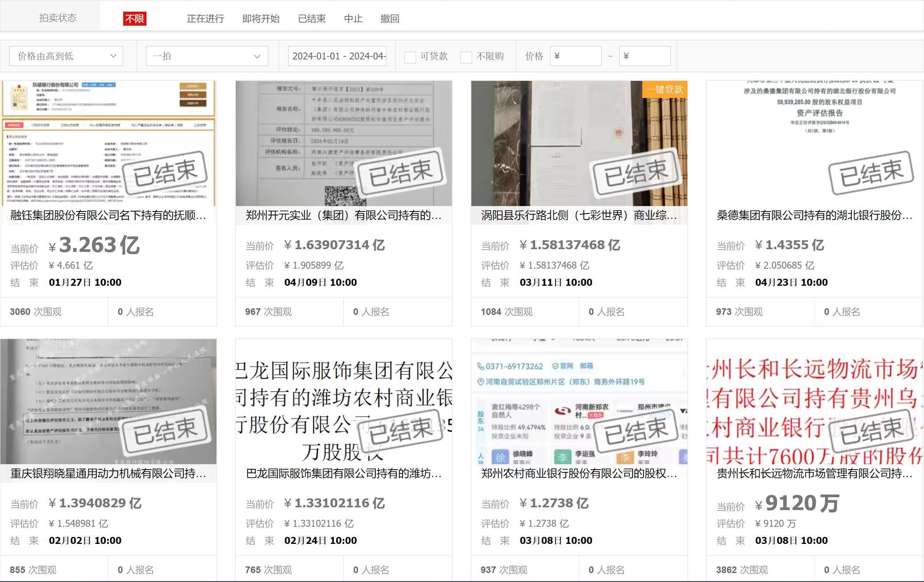Click title 贵州长和长远物流市场管理有限公司持…
This screenshot has height=582, width=924.
[x=814, y=474]
